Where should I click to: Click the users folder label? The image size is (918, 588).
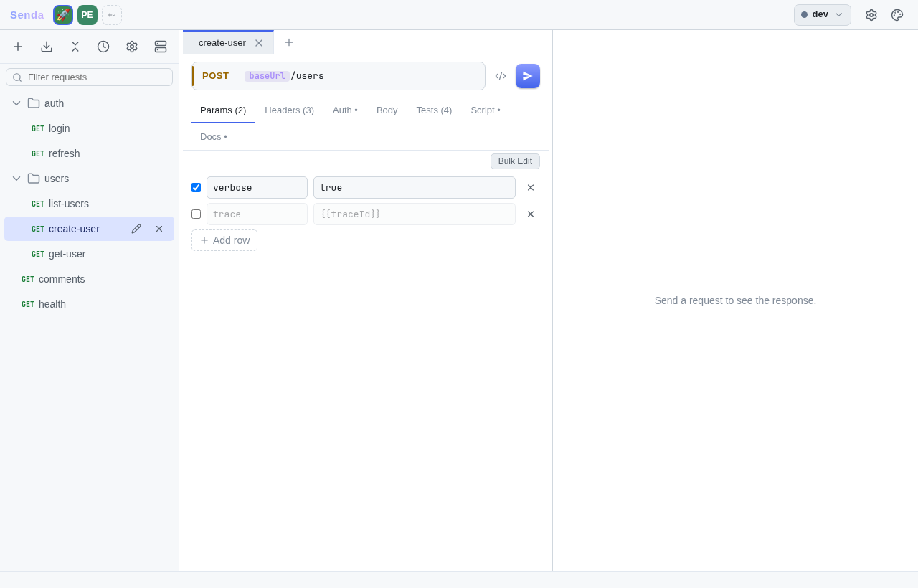click(57, 179)
